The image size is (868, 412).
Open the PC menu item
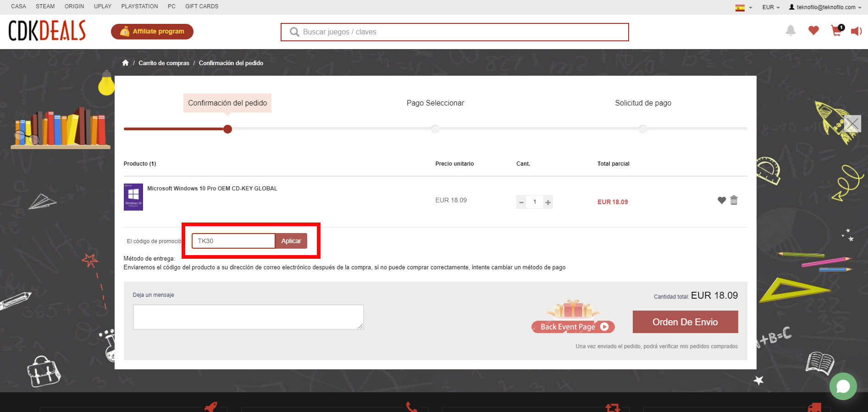pos(171,6)
